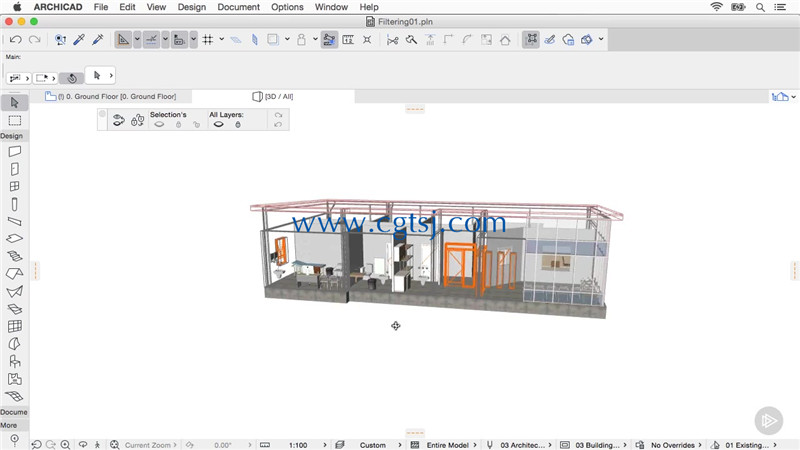Select the Wall tool
The width and height of the screenshot is (800, 450).
tap(14, 151)
